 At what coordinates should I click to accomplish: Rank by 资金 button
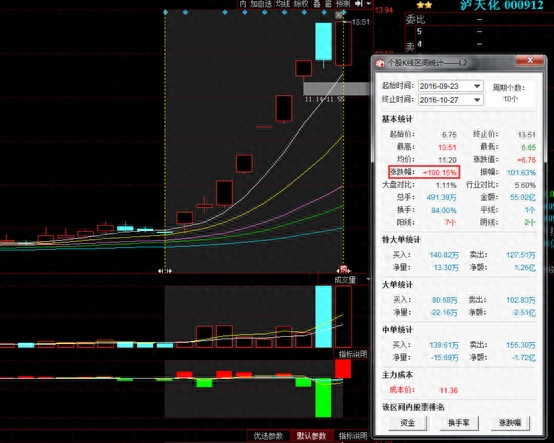click(x=407, y=423)
